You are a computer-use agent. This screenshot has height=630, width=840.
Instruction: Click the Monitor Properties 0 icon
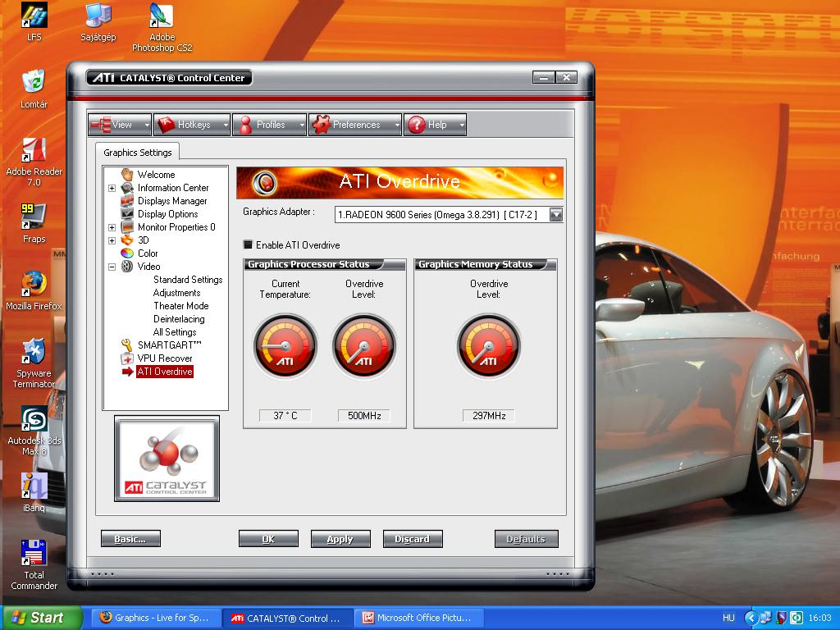[x=127, y=226]
